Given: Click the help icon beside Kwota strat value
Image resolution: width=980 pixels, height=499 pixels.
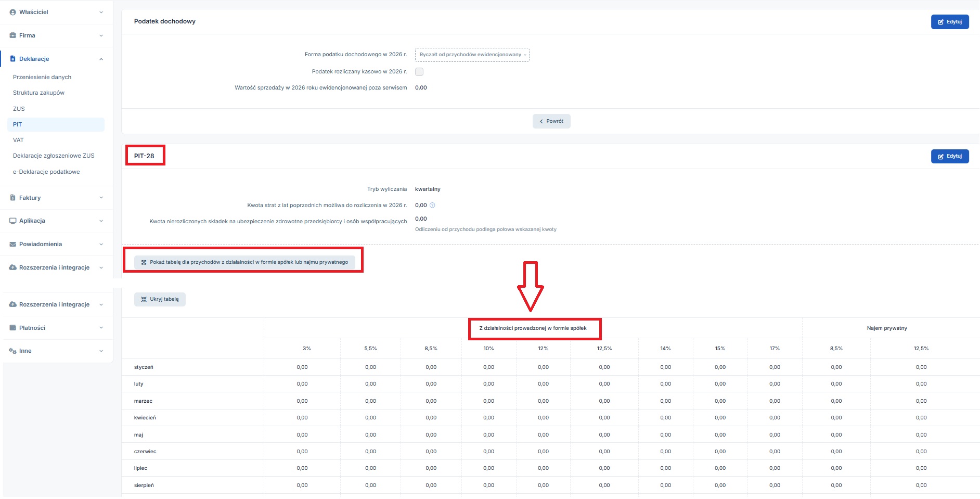Looking at the screenshot, I should click(x=432, y=205).
